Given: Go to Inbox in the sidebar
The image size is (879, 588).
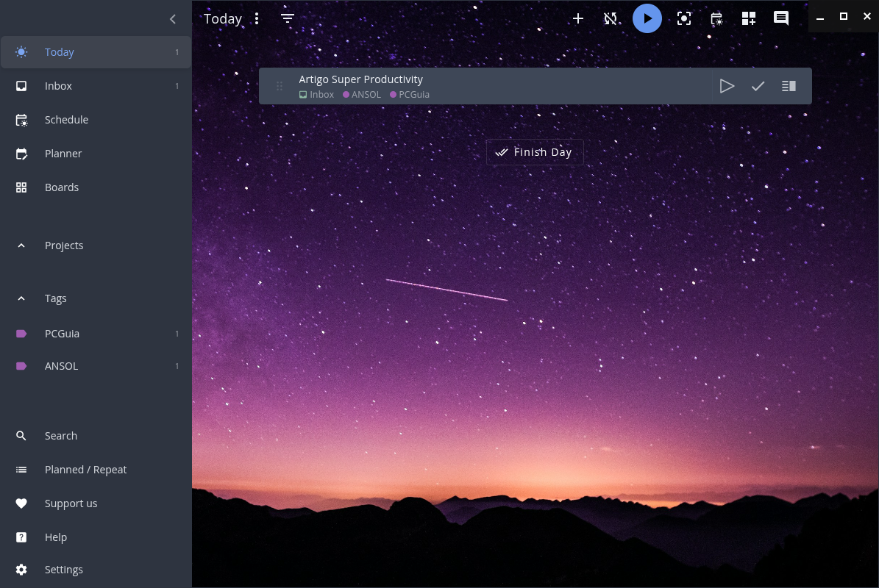Looking at the screenshot, I should (58, 86).
